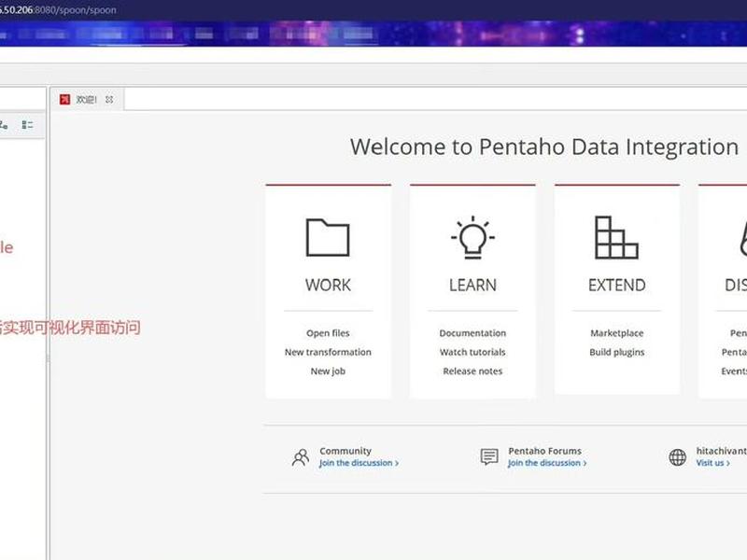The height and width of the screenshot is (560, 747).
Task: Click the LEARN heading text
Action: coord(472,286)
